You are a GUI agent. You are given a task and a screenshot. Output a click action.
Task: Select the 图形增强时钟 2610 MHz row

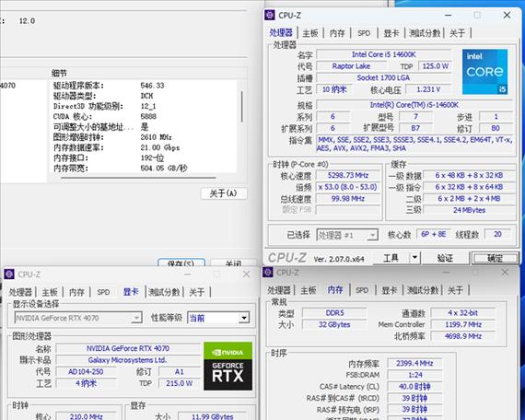(x=144, y=137)
